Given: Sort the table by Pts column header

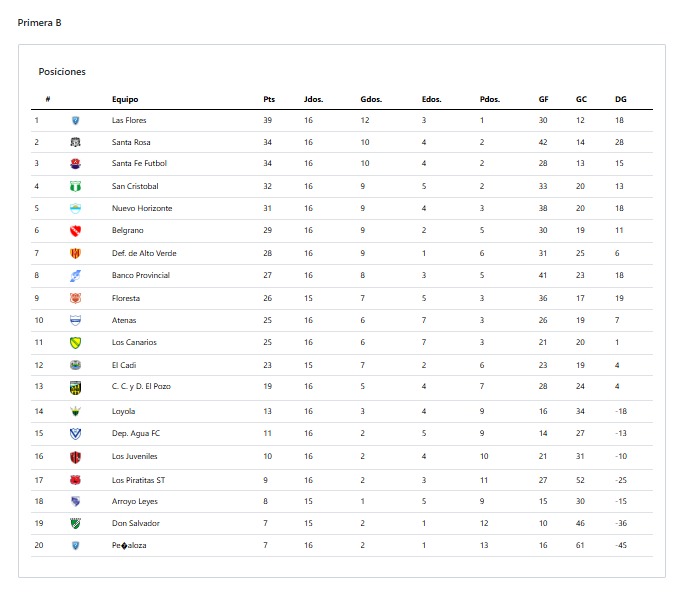Looking at the screenshot, I should click(x=269, y=99).
